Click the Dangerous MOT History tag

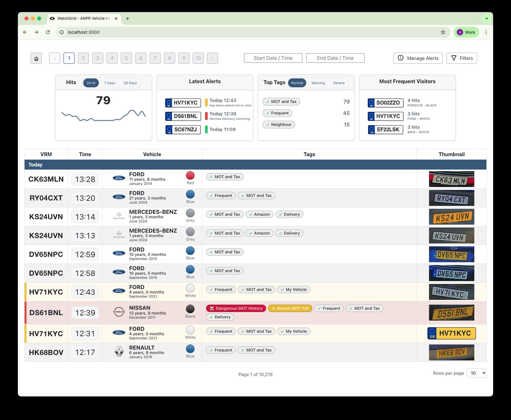(236, 308)
